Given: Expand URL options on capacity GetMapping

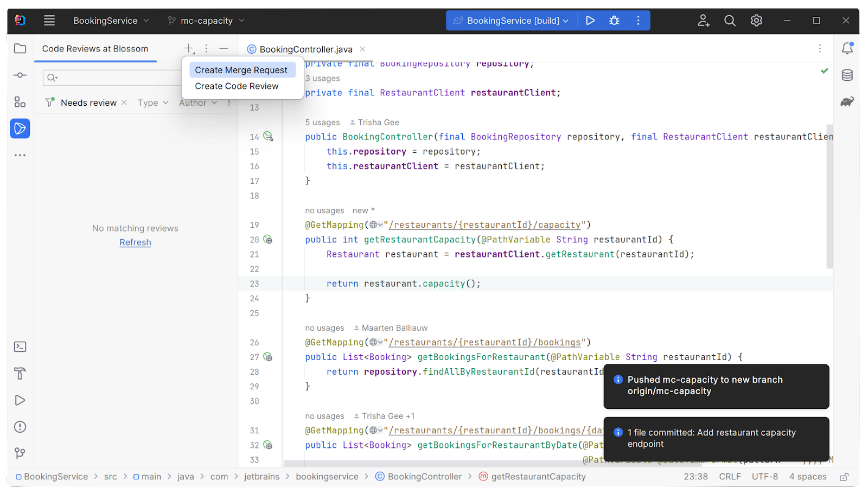Looking at the screenshot, I should point(376,224).
